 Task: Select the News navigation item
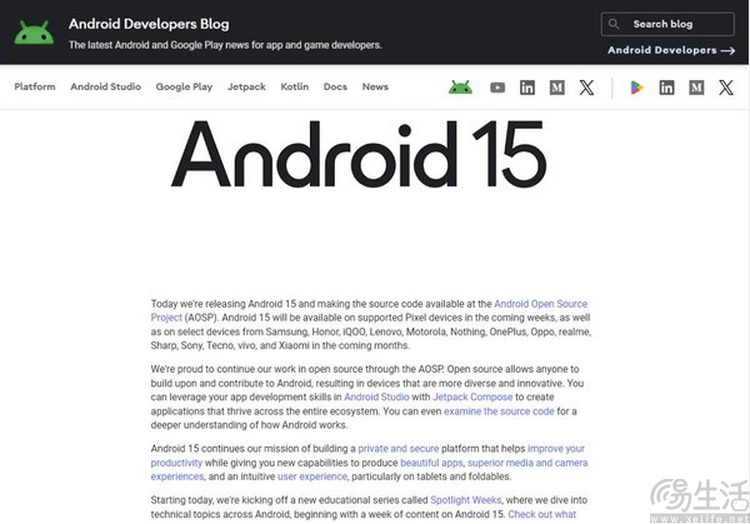coord(375,87)
